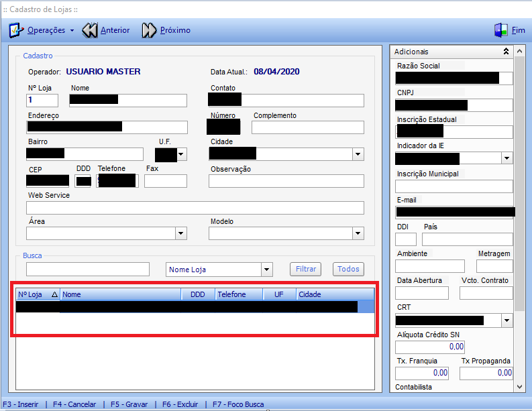Click the USUARIO MASTER operator text
532x411 pixels.
pos(103,72)
